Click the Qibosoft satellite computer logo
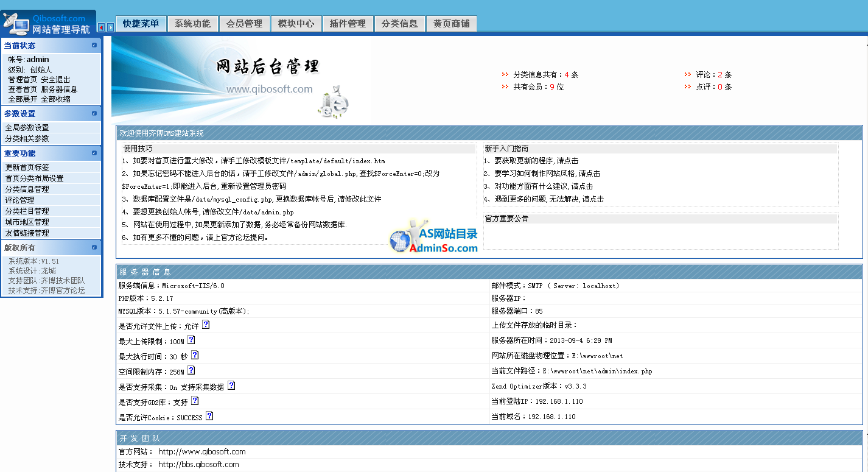The height and width of the screenshot is (472, 868). (15, 23)
